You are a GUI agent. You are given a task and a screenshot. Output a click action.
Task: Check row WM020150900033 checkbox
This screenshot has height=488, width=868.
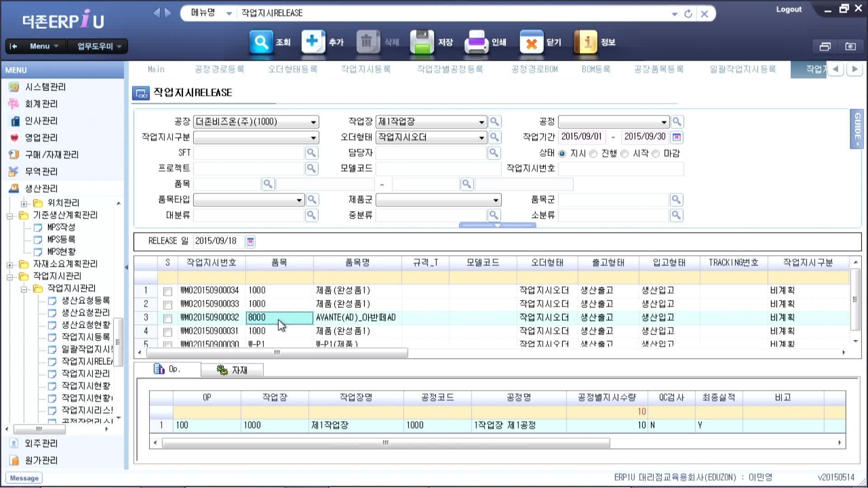tap(168, 305)
